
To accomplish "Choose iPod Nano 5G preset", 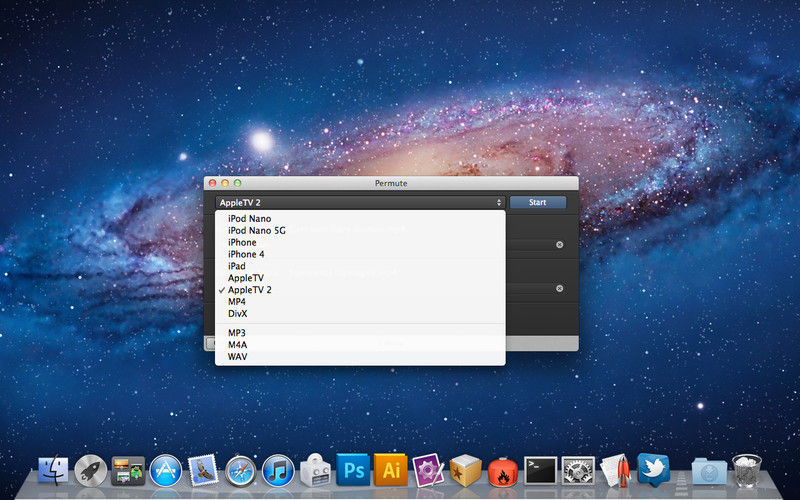I will pos(360,231).
